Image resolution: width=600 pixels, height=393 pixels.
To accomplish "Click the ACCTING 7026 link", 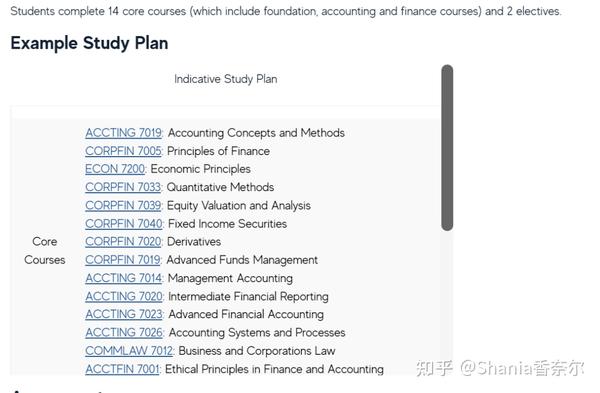I will click(124, 333).
